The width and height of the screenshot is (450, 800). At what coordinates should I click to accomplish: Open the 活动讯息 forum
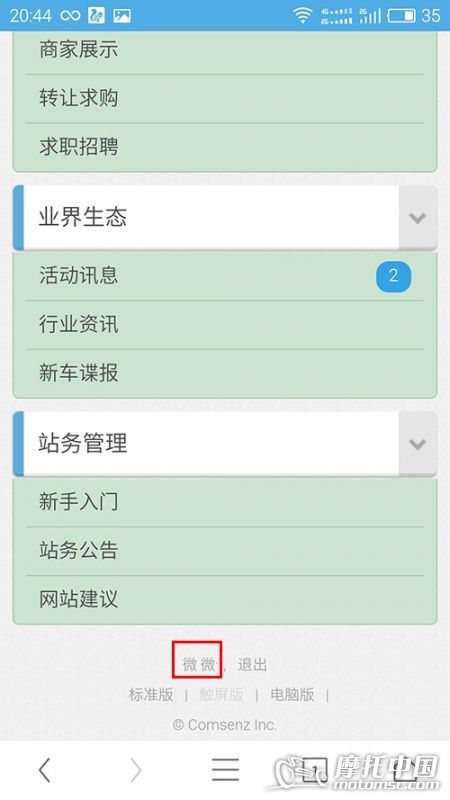click(225, 276)
